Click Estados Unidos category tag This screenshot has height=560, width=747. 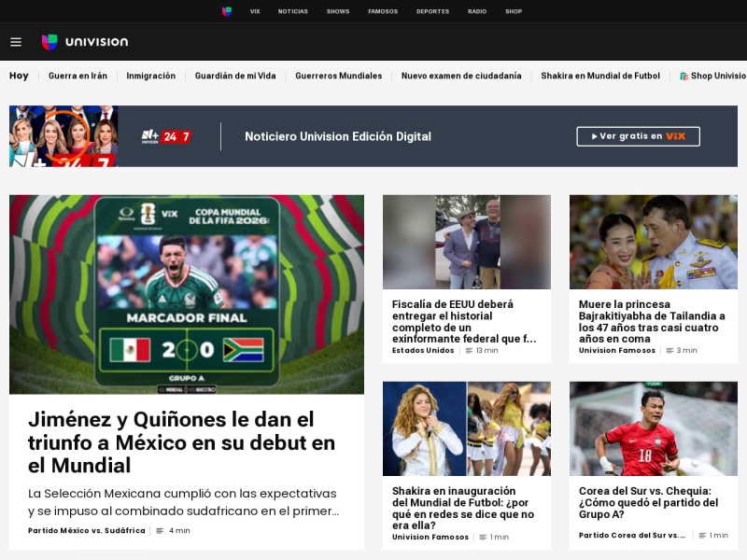coord(423,351)
